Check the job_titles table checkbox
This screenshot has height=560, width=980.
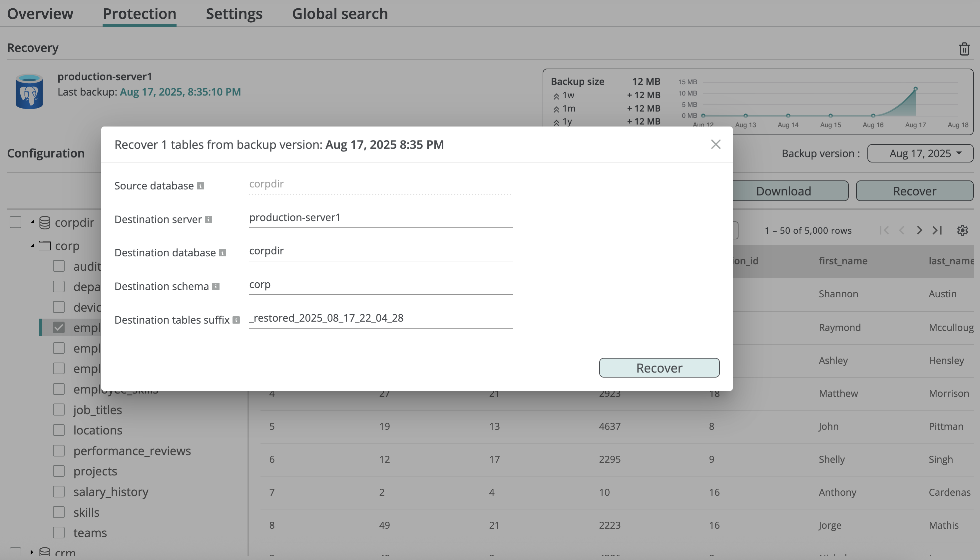tap(59, 410)
